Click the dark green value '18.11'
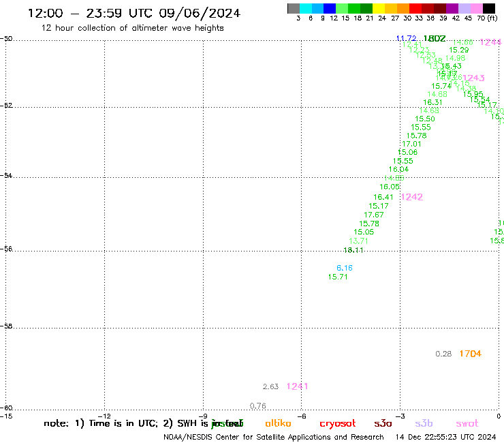This screenshot has height=443, width=504. coord(353,250)
